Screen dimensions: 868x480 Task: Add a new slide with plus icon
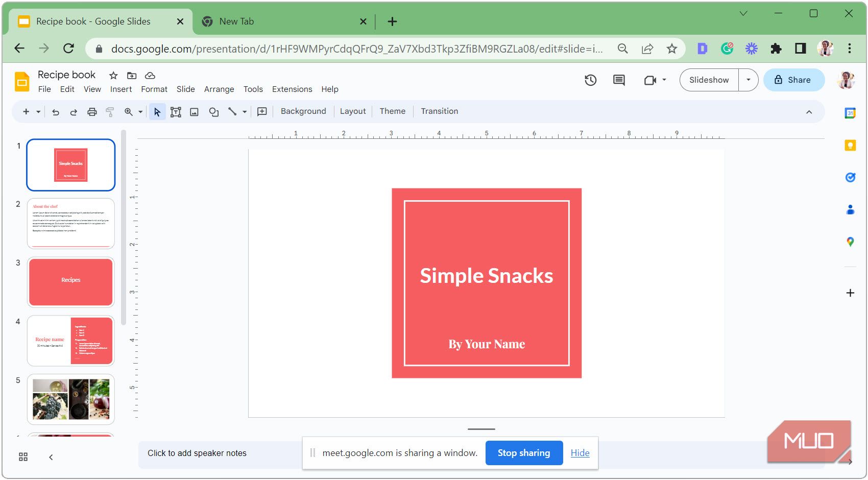[26, 111]
